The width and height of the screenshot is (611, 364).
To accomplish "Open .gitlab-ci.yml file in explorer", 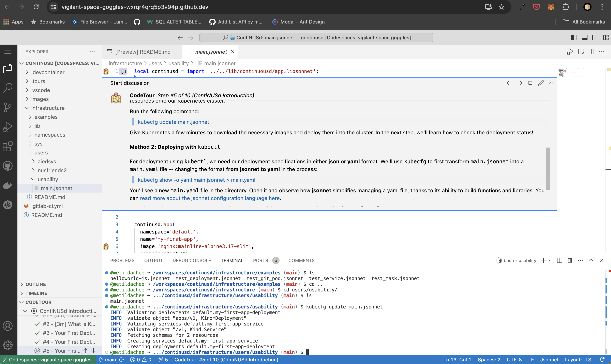I will pos(47,206).
